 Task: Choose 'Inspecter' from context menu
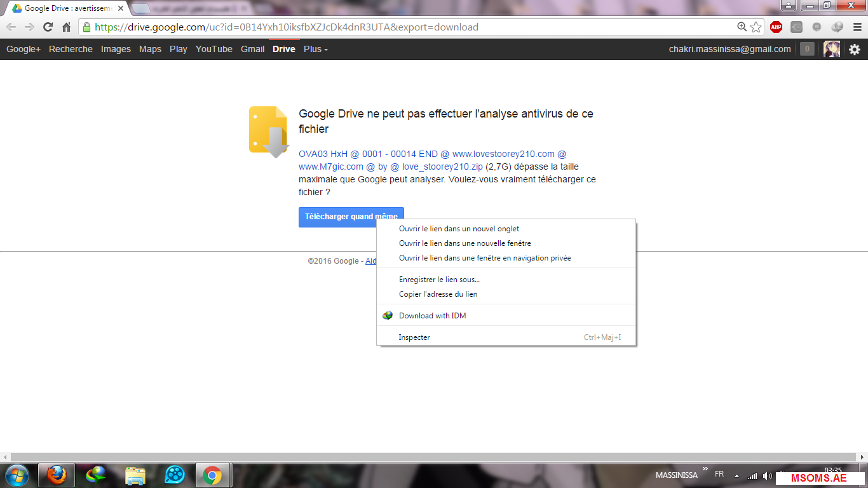414,337
